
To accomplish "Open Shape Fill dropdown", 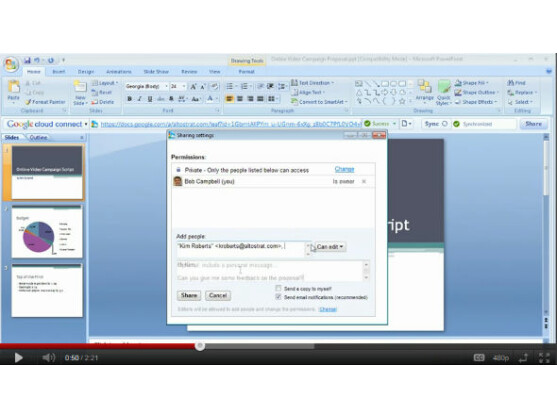I will click(472, 83).
